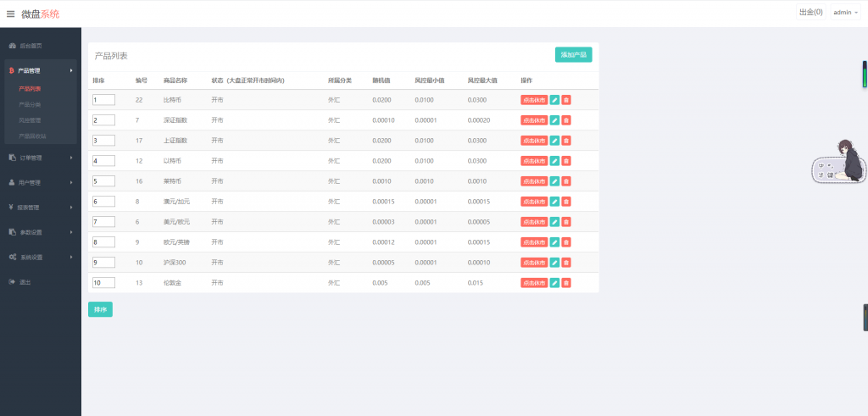The height and width of the screenshot is (416, 868).
Task: Edit the 澳元/加元 row with pencil icon
Action: pyautogui.click(x=554, y=202)
